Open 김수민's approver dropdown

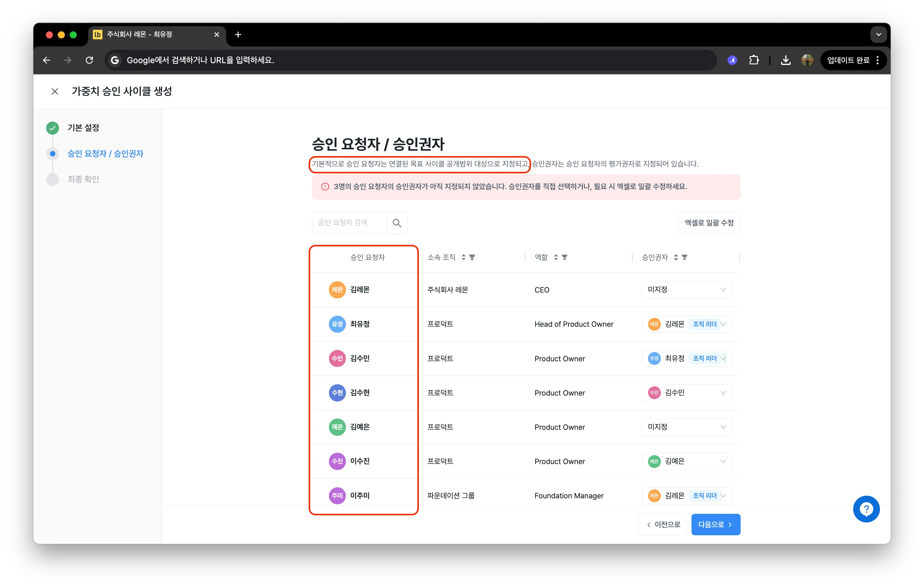click(686, 359)
